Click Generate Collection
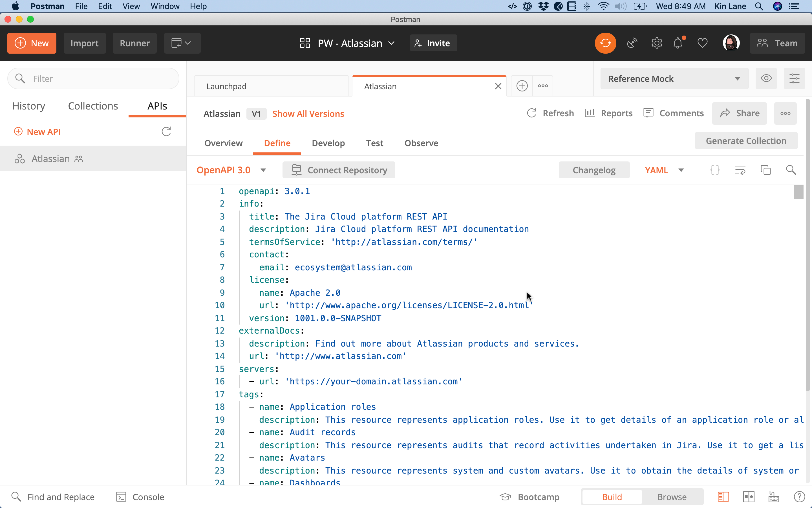The height and width of the screenshot is (508, 812). (x=746, y=141)
